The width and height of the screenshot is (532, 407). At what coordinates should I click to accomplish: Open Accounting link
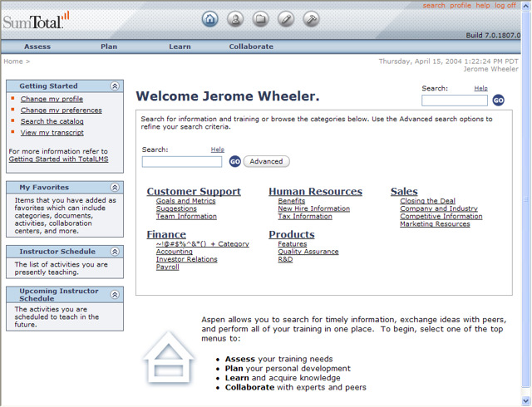pos(174,252)
